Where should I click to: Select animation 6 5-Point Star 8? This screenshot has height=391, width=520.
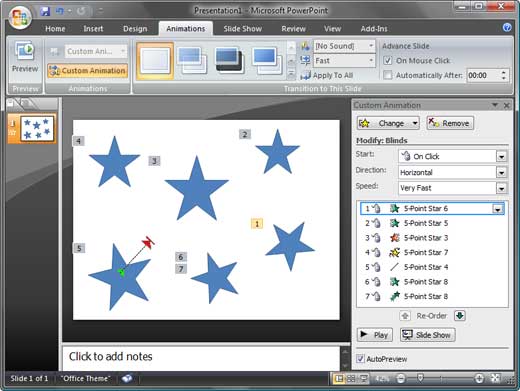[x=432, y=282]
